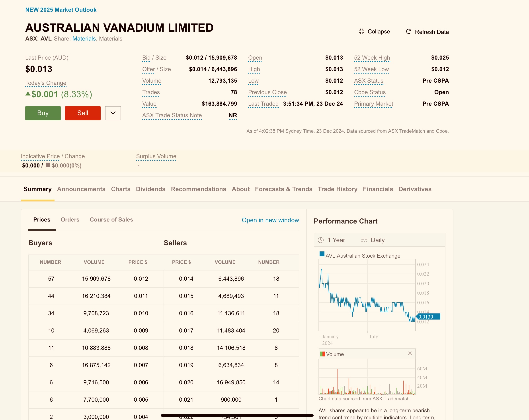Click the sellers NUMBER column header
Screen dimensions: 529x420
[269, 262]
